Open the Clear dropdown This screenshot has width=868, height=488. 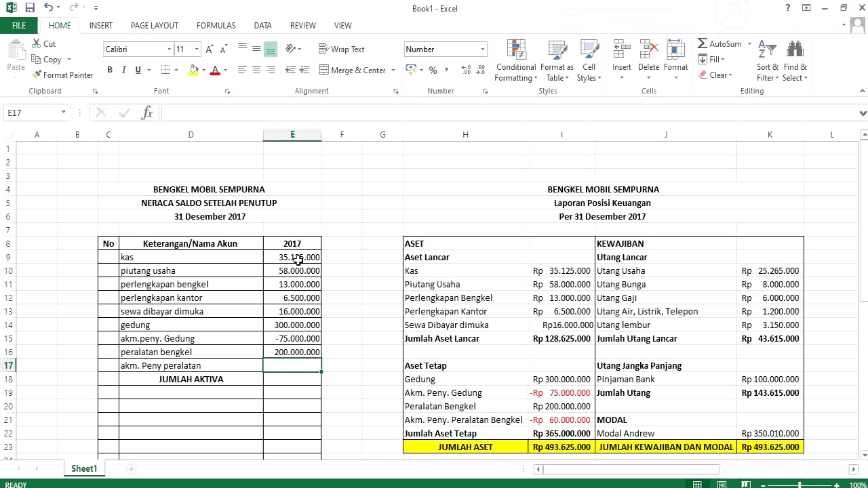[715, 75]
